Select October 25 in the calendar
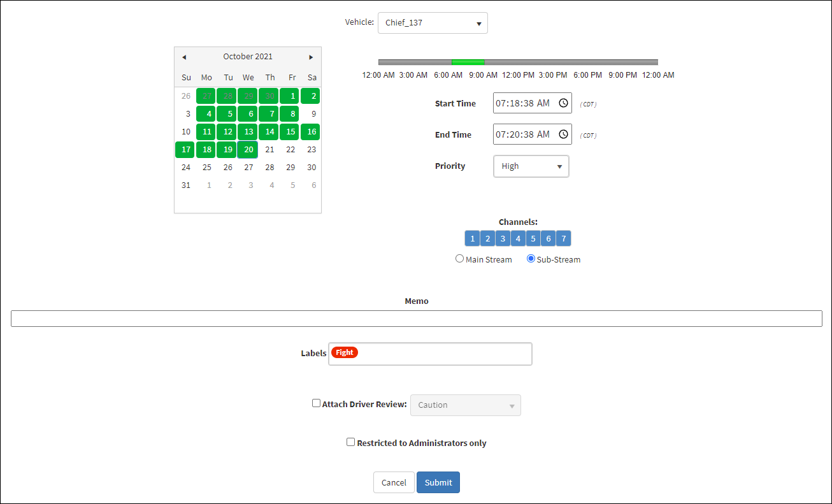Viewport: 832px width, 504px height. click(x=206, y=168)
